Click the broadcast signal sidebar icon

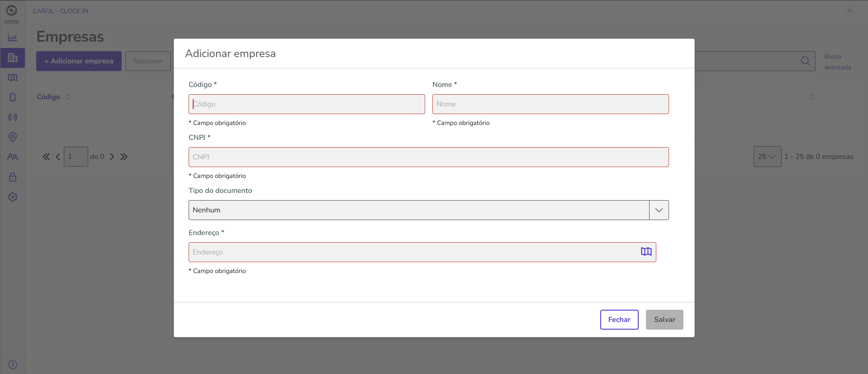coord(13,117)
